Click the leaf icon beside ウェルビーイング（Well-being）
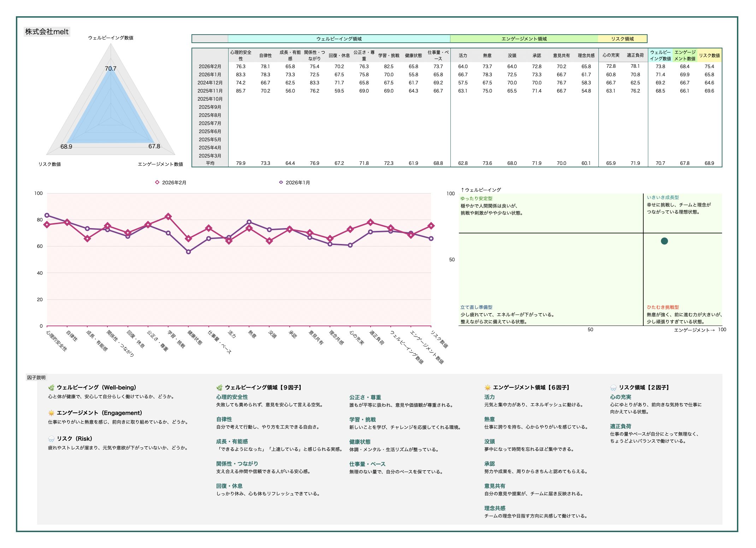Viewport: 756px width, 548px height. pos(52,388)
